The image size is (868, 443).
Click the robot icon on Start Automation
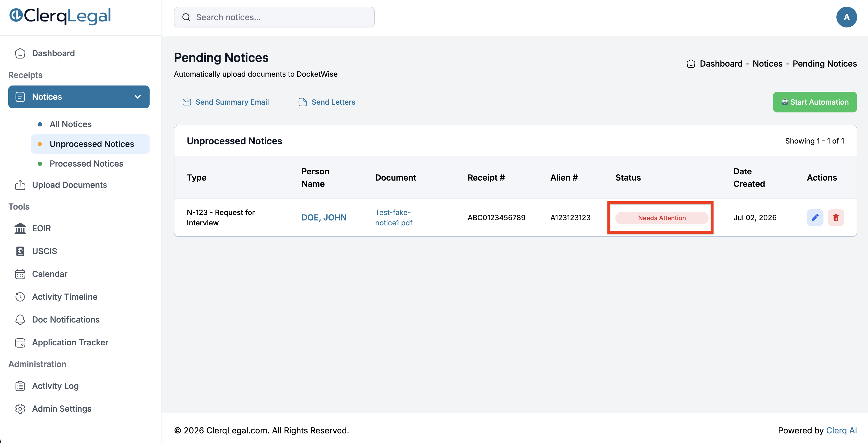(x=785, y=102)
